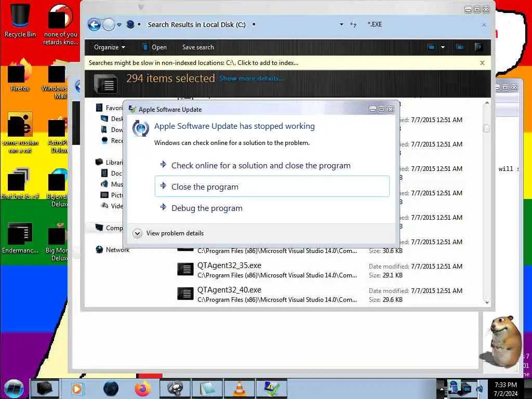
Task: Click the address bar location icon
Action: tap(130, 24)
